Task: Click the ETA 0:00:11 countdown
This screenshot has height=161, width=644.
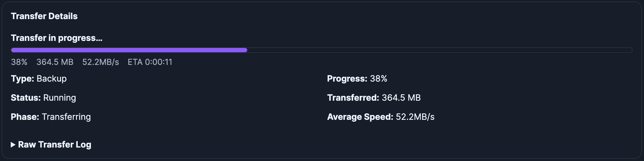Action: pyautogui.click(x=150, y=62)
